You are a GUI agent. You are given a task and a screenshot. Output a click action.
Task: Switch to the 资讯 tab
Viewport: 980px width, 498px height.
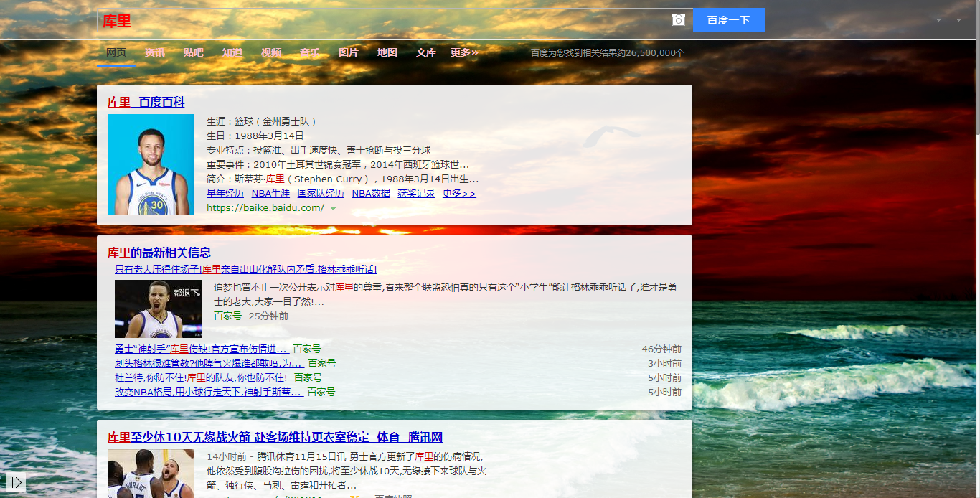155,52
